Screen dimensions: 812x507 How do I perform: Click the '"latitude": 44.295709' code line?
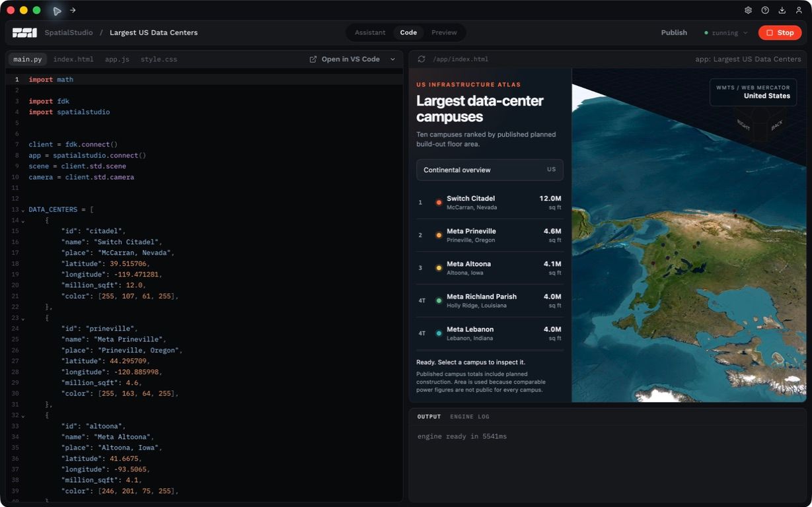click(106, 362)
